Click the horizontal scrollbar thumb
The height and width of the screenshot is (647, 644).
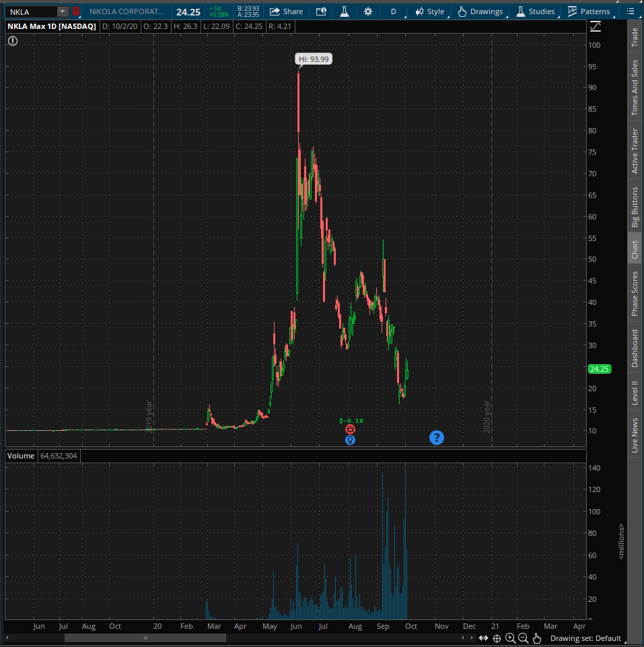145,638
